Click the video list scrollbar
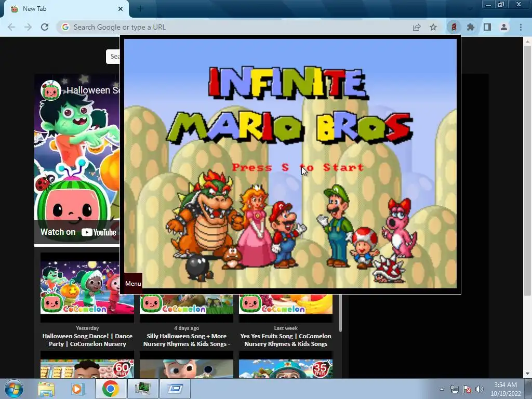This screenshot has width=532, height=399. coord(340,312)
